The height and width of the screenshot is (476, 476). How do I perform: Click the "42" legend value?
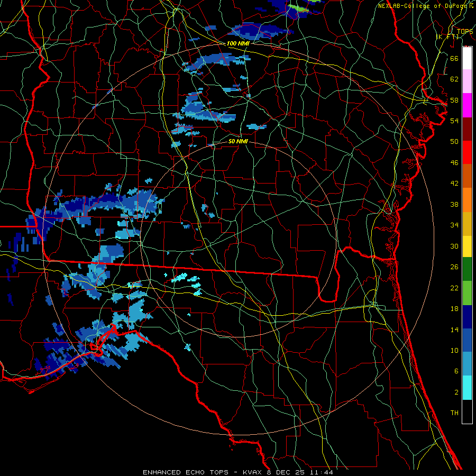pyautogui.click(x=454, y=183)
